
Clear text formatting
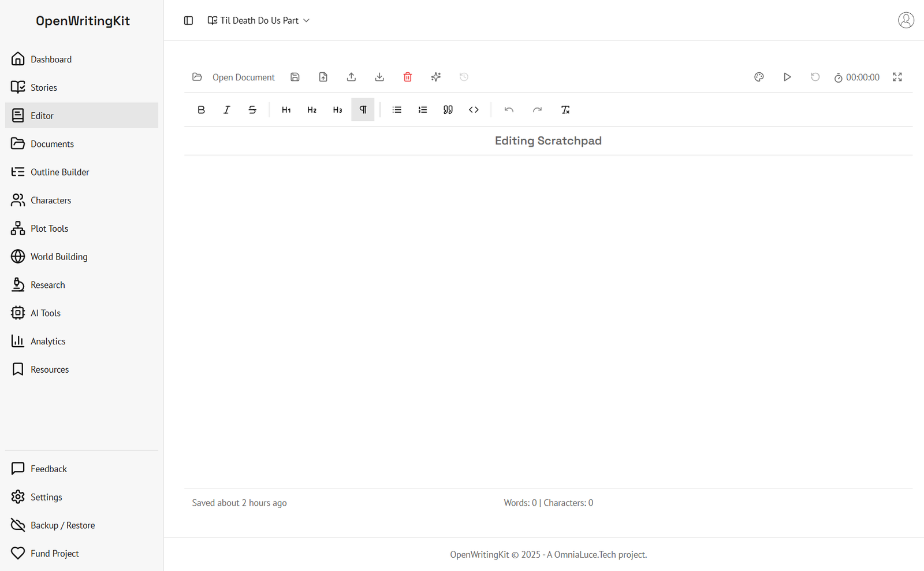(565, 110)
